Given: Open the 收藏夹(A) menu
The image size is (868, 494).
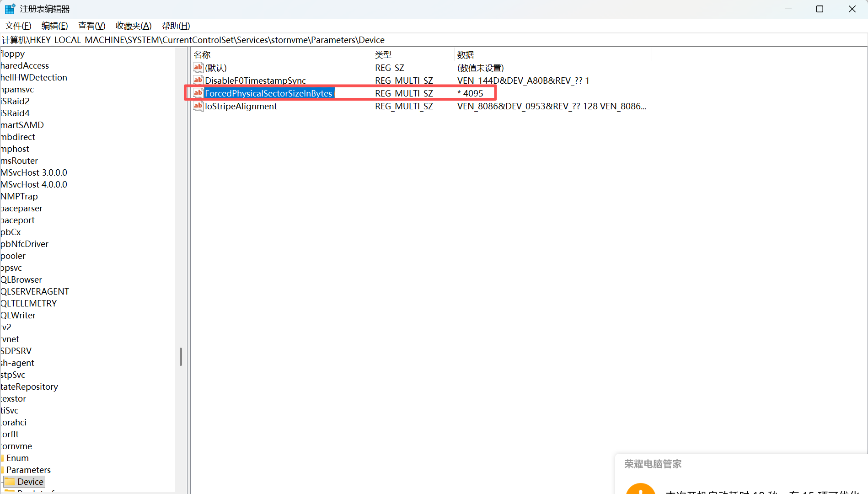Looking at the screenshot, I should (133, 26).
